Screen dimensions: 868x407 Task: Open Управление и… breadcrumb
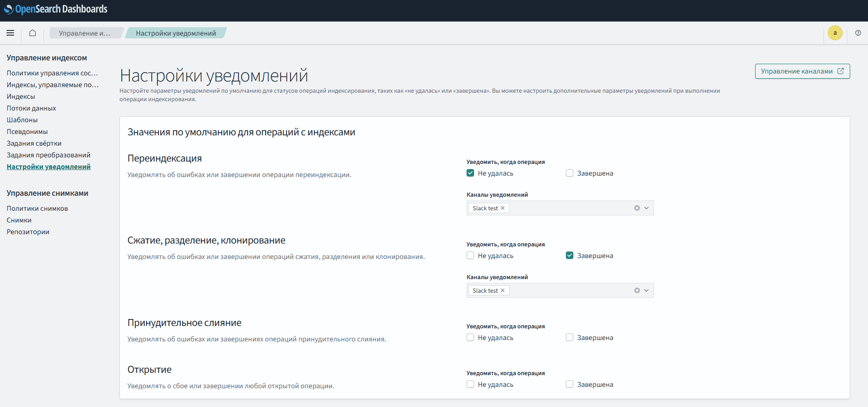84,33
